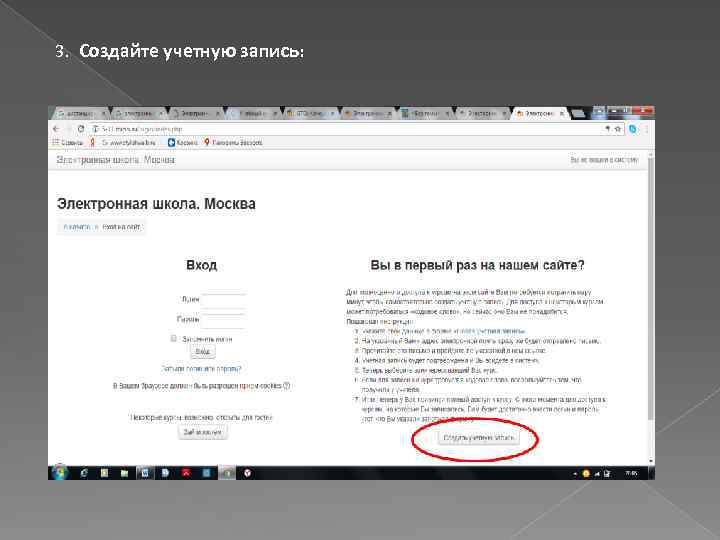Click 'Создать учетную запись' button
The width and height of the screenshot is (720, 540).
point(478,438)
